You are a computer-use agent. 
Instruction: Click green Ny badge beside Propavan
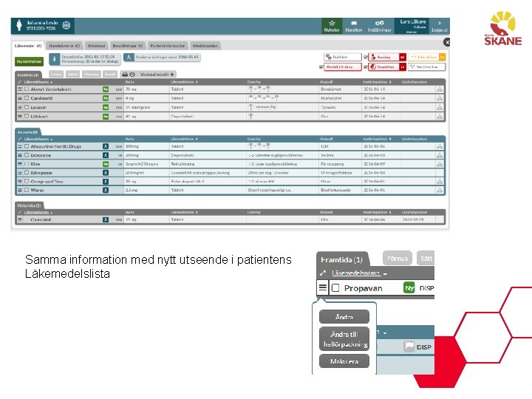pyautogui.click(x=409, y=288)
